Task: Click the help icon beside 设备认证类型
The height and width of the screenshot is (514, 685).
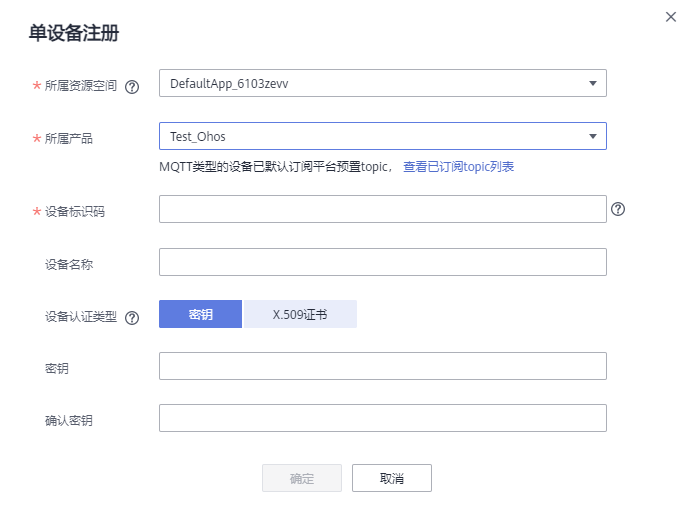Action: pyautogui.click(x=132, y=318)
